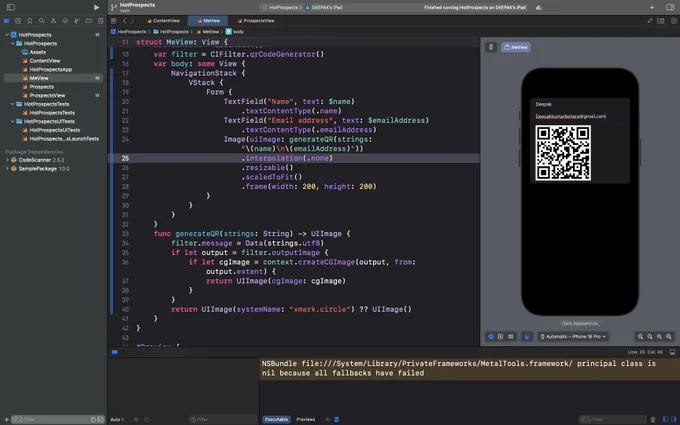The height and width of the screenshot is (425, 680).
Task: Select the Assets catalog
Action: click(x=38, y=52)
